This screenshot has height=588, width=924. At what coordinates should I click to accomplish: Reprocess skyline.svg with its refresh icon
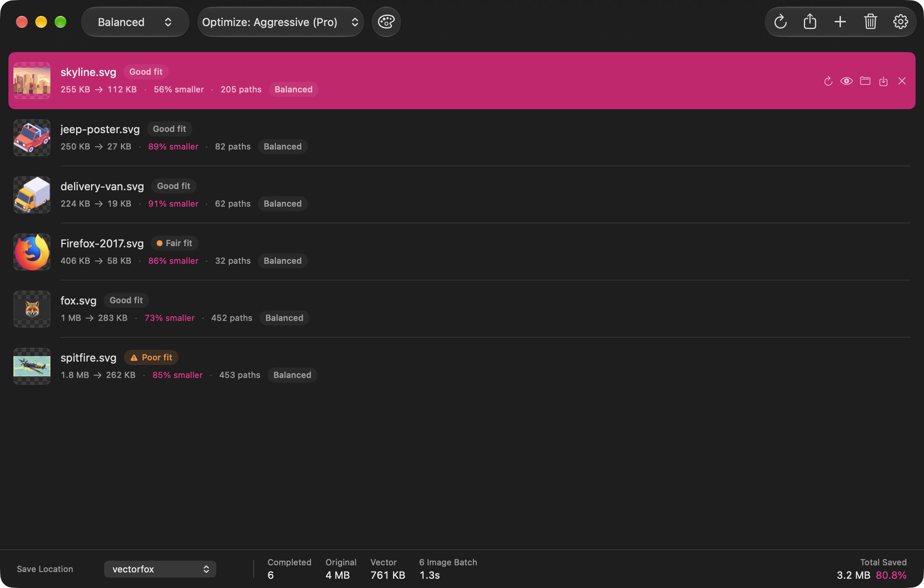[x=828, y=81]
